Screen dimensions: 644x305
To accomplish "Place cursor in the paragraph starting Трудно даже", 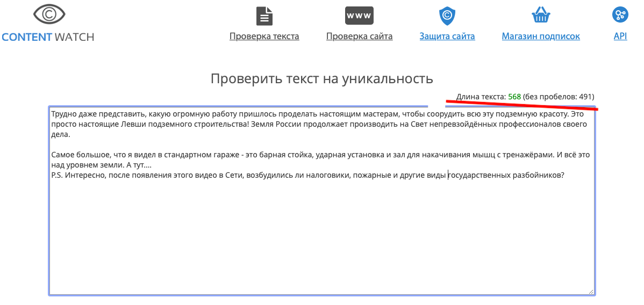I will (269, 124).
